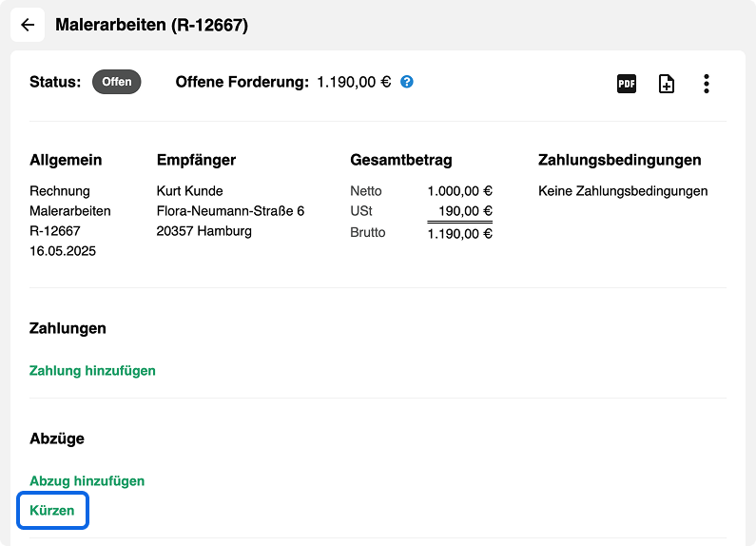The image size is (756, 546).
Task: Go back with the arrow icon
Action: 28,25
